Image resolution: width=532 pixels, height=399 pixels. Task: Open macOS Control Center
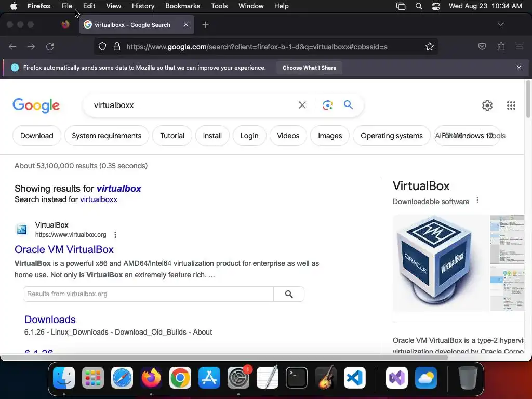(x=436, y=6)
